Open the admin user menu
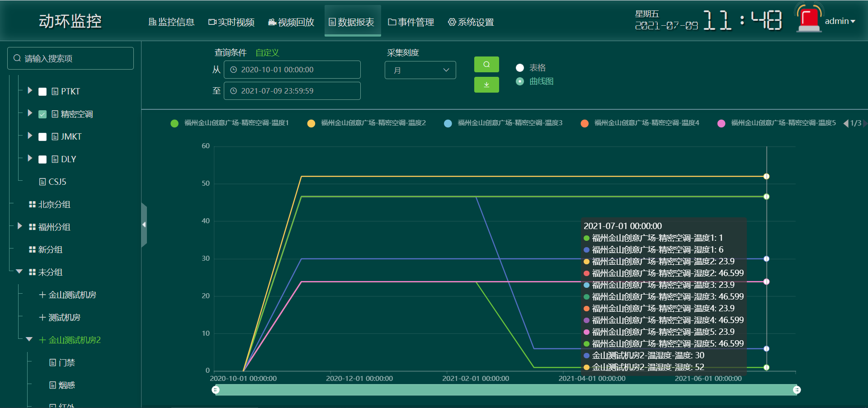This screenshot has width=868, height=408. (x=840, y=21)
